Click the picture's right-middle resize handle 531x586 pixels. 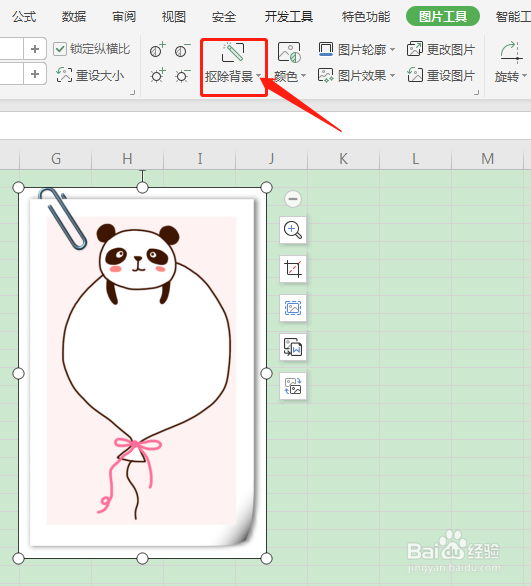coord(266,373)
